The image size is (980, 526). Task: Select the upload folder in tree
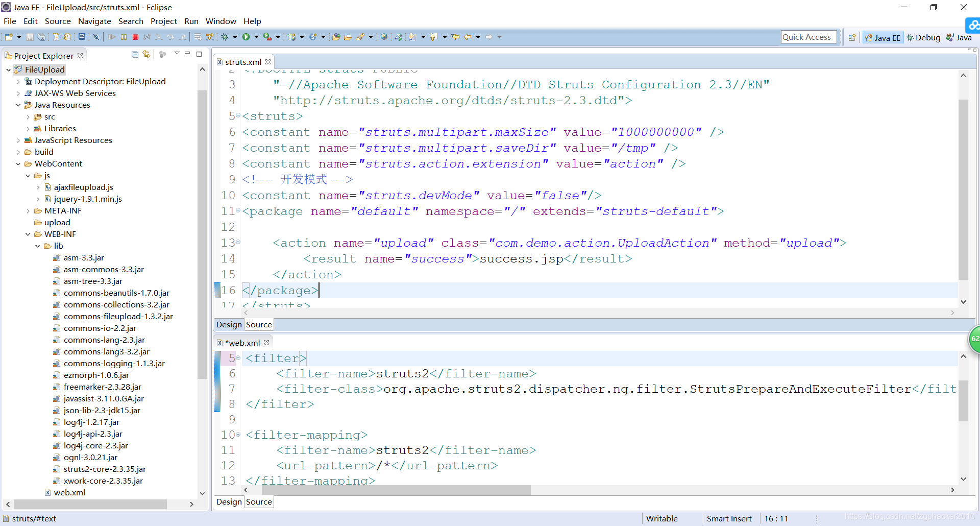57,223
